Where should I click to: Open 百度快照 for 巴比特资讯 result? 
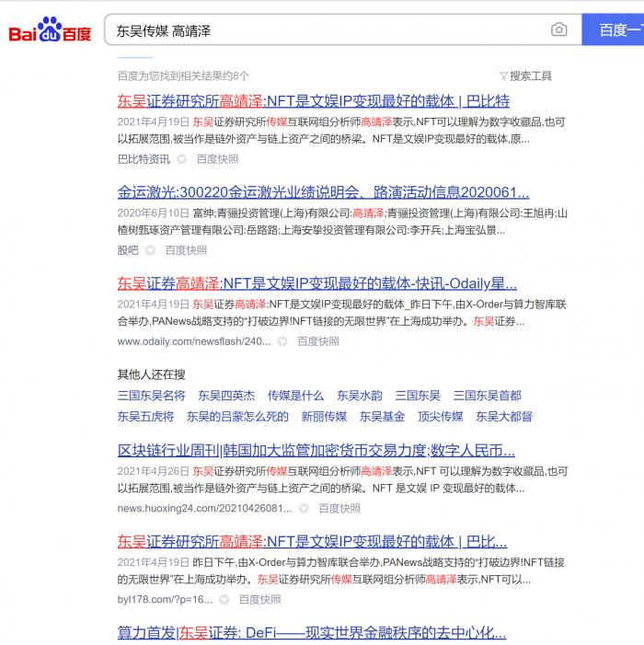point(217,159)
